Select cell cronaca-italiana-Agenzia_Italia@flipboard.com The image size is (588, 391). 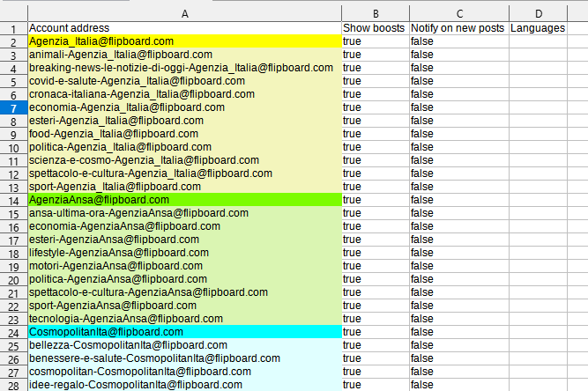pyautogui.click(x=185, y=94)
